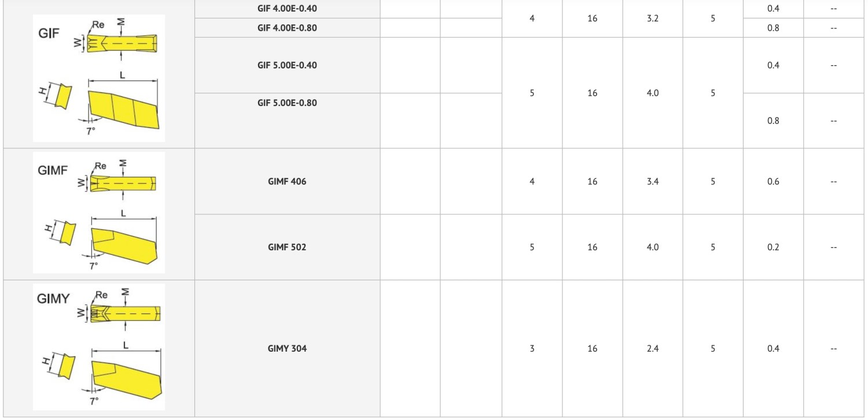Select the GIF 4.00E-0.80 product name
Image resolution: width=868 pixels, height=420 pixels.
(x=287, y=27)
